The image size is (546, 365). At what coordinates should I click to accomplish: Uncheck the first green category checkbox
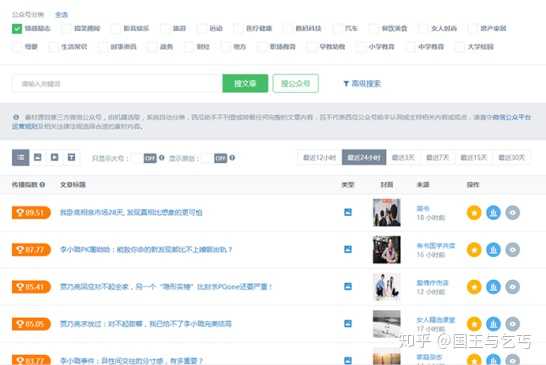coord(17,29)
